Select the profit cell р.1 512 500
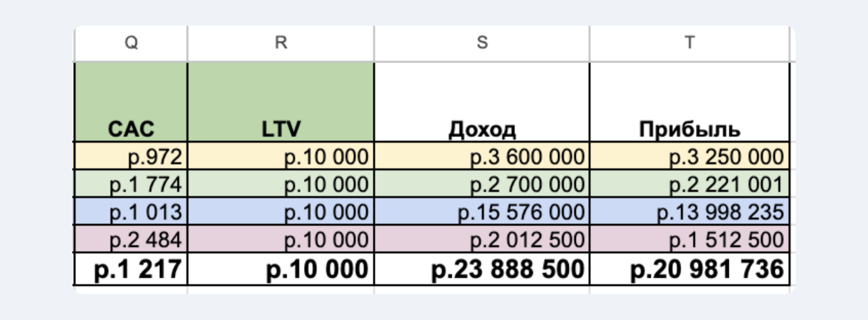 pos(690,239)
